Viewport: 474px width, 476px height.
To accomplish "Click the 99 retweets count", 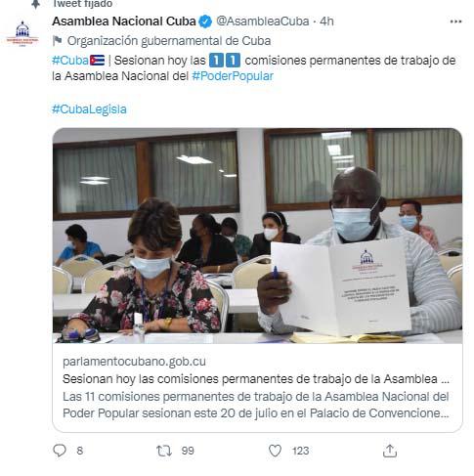I will point(188,451).
